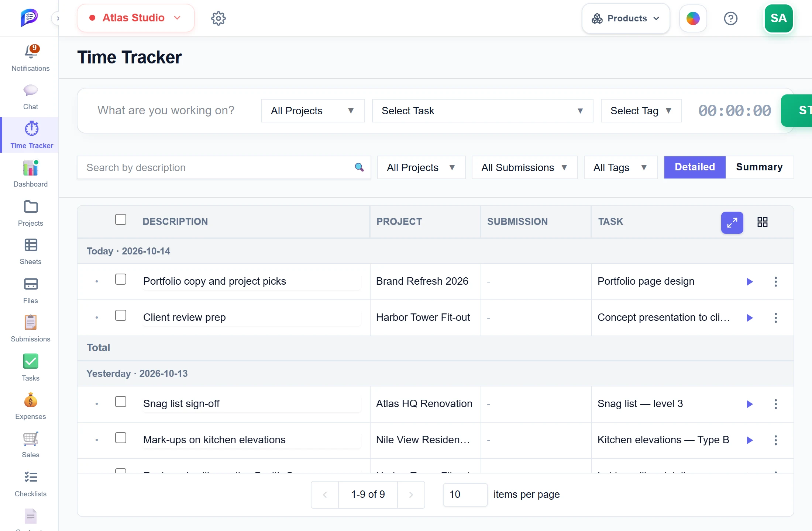
Task: Open more options for Client review prep
Action: (775, 317)
